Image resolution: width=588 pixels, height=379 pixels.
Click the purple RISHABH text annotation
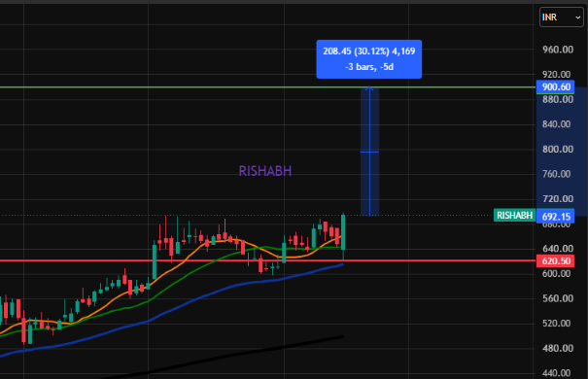265,171
